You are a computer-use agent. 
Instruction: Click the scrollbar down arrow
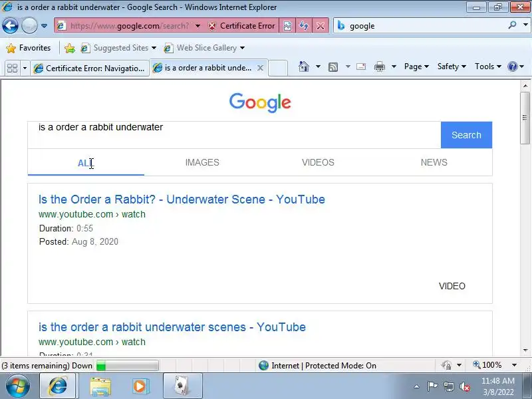pyautogui.click(x=525, y=350)
